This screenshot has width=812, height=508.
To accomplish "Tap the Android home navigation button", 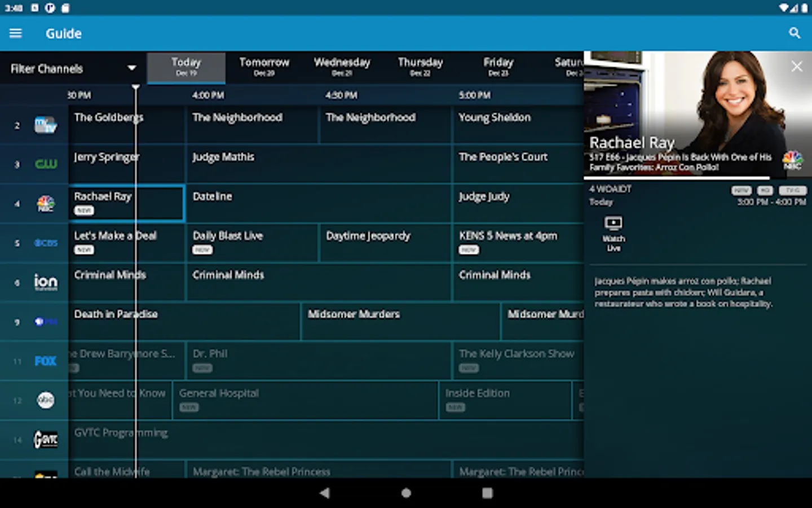I will (406, 493).
